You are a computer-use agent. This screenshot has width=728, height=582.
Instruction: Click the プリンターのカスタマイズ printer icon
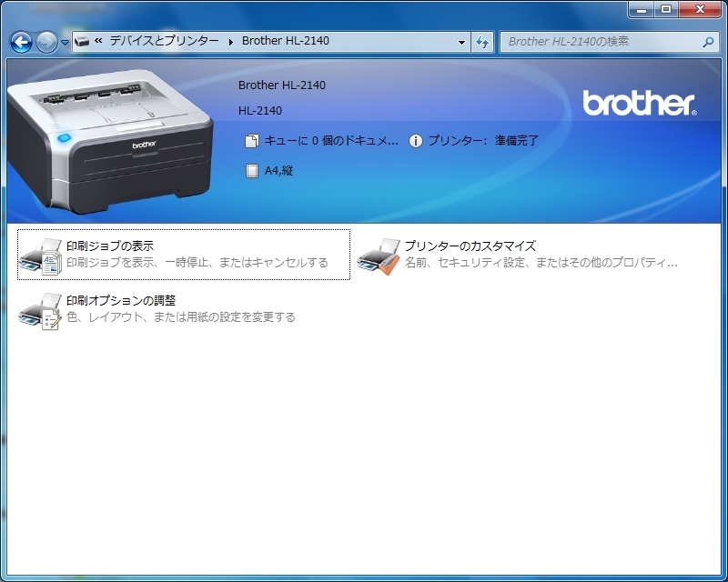pos(379,256)
